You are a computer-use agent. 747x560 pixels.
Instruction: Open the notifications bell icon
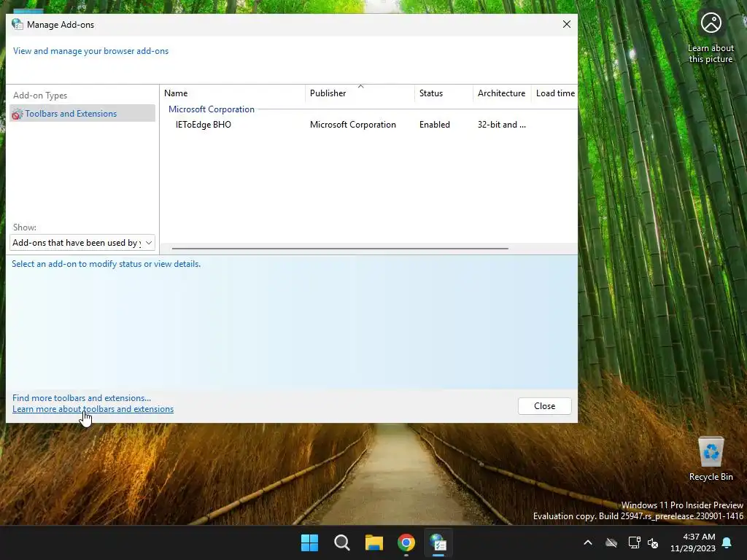[x=727, y=542]
